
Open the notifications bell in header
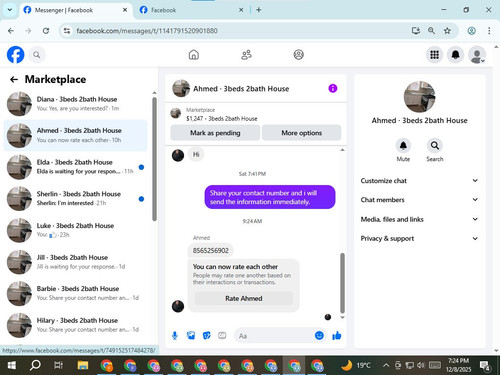(x=455, y=55)
